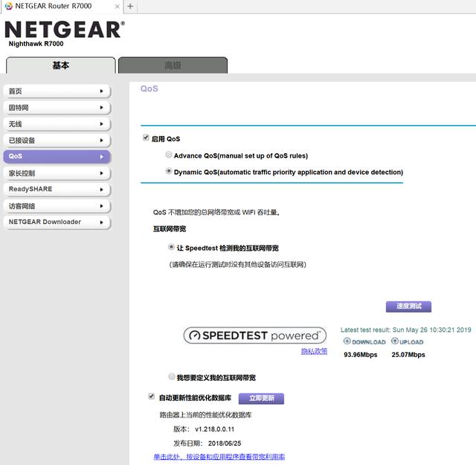Expand arrow on the QoS row
Image resolution: width=476 pixels, height=465 pixels.
102,157
